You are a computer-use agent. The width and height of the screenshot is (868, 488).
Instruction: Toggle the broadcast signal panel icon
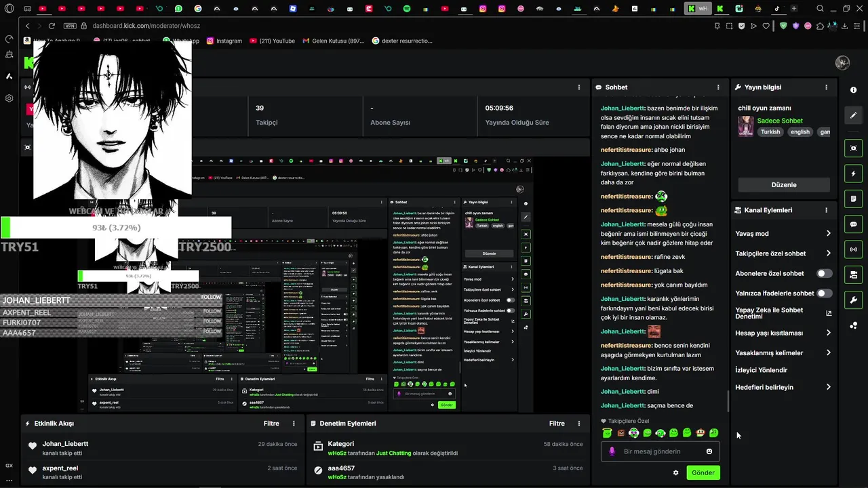coord(853,249)
